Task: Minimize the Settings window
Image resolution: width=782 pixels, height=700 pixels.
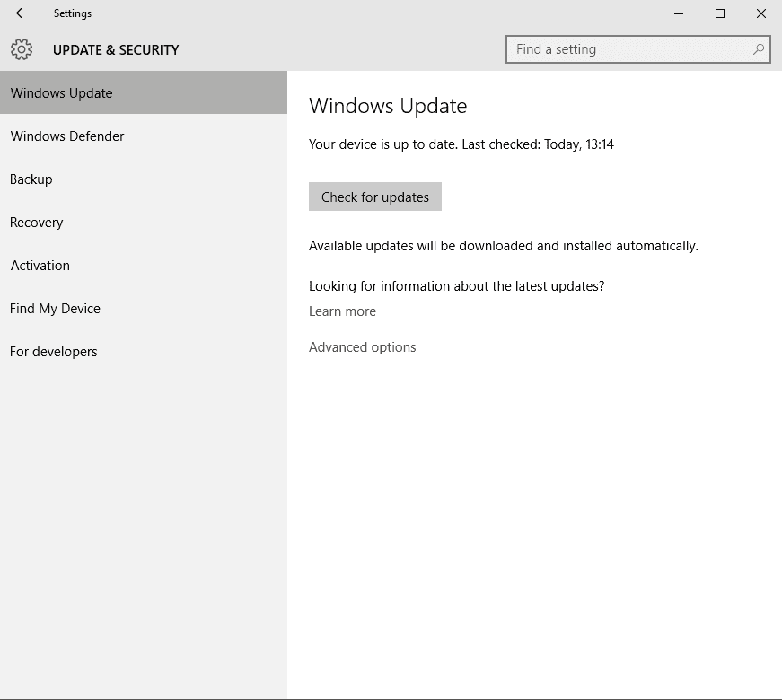Action: click(x=679, y=13)
